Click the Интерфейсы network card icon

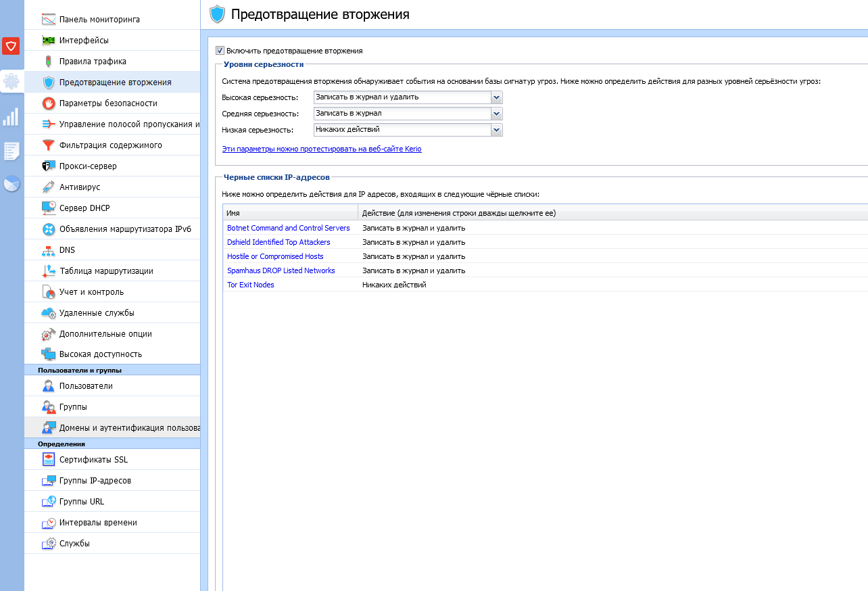pos(49,40)
